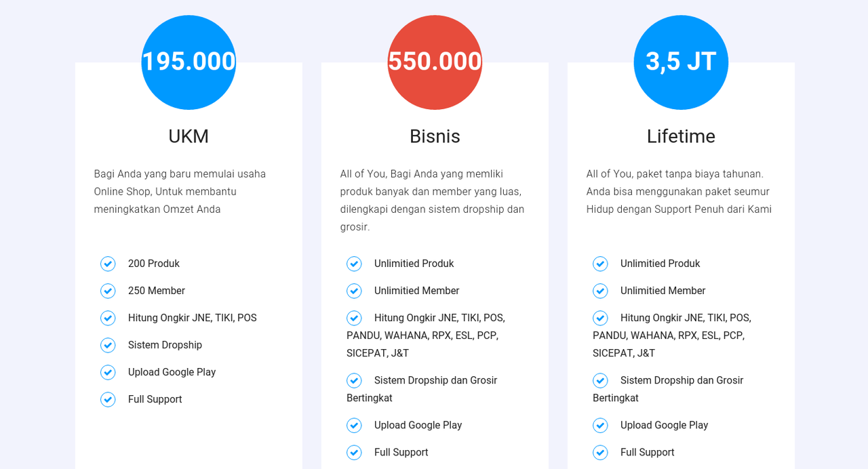The width and height of the screenshot is (868, 469).
Task: Select the Bisnis plan heading
Action: click(435, 136)
